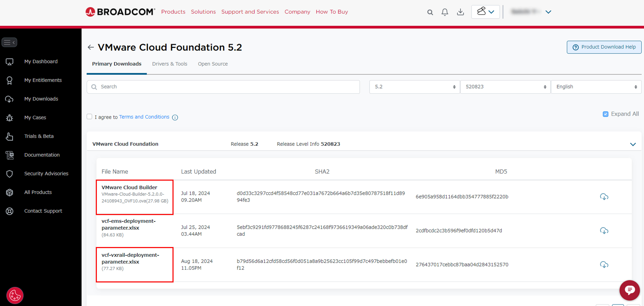Open the header downloads tray icon
The image size is (644, 306).
tap(460, 12)
